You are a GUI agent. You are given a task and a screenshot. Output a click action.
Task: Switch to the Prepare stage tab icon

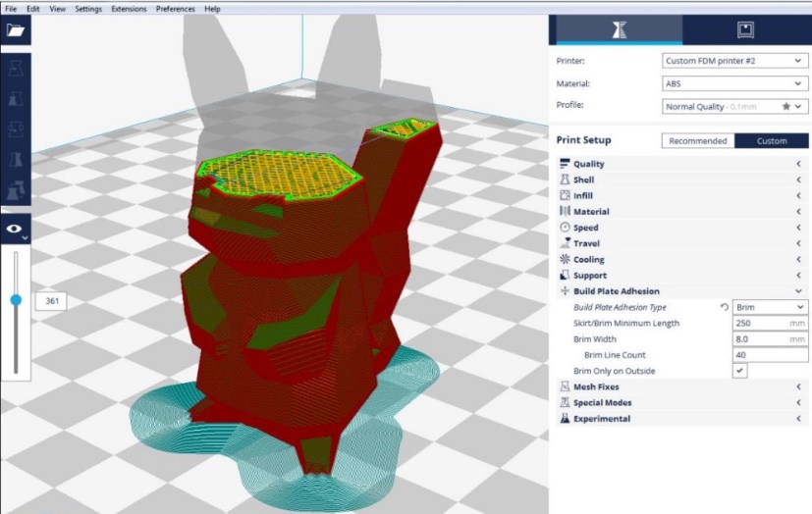click(x=620, y=29)
